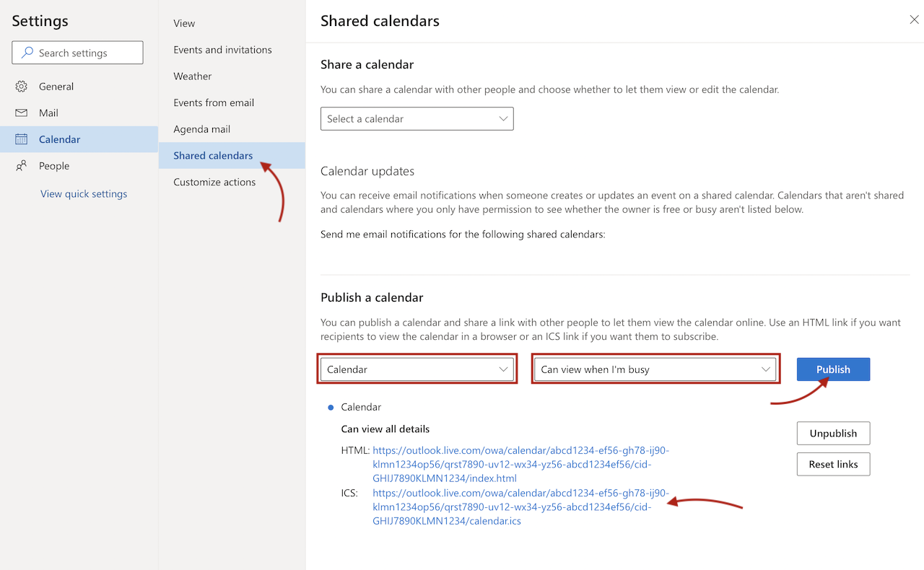Click the General gear icon
Screen dimensions: 924x570
coord(21,87)
